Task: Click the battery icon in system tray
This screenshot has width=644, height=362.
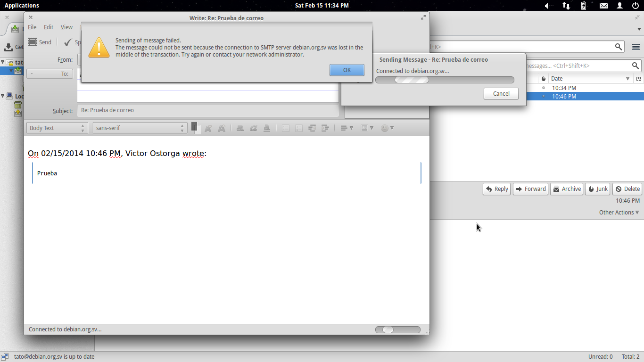Action: click(584, 6)
